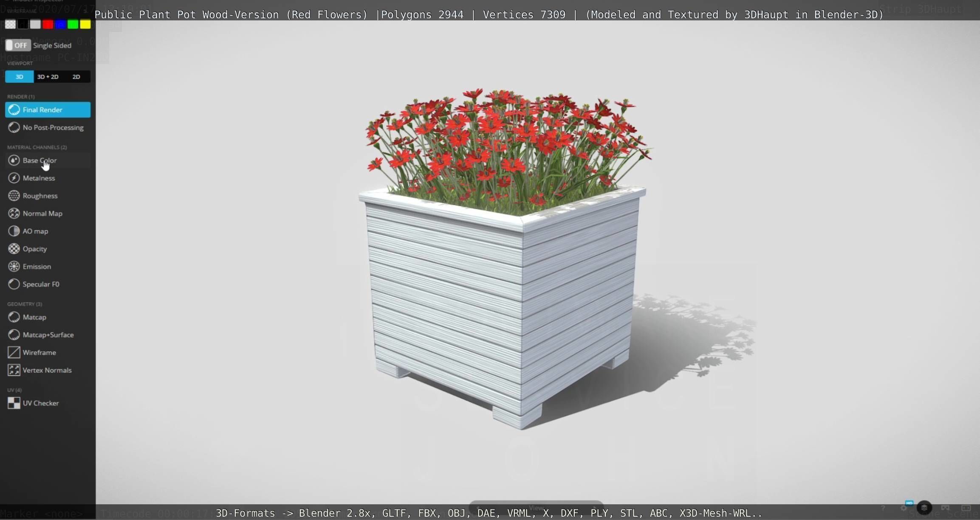
Task: Switch to the Roughness channel view
Action: tap(48, 196)
